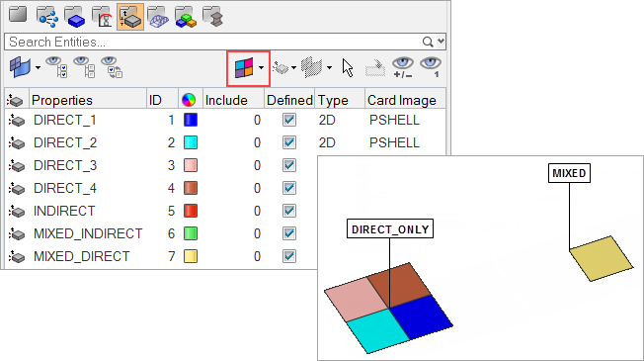The width and height of the screenshot is (644, 361).
Task: Sort by the Properties column header
Action: 62,100
